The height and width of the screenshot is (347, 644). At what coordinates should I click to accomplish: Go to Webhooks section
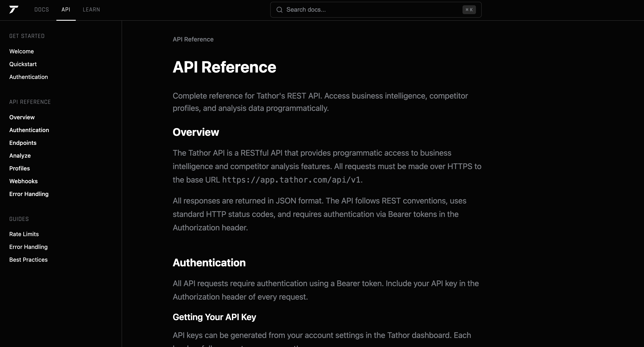[x=24, y=181]
